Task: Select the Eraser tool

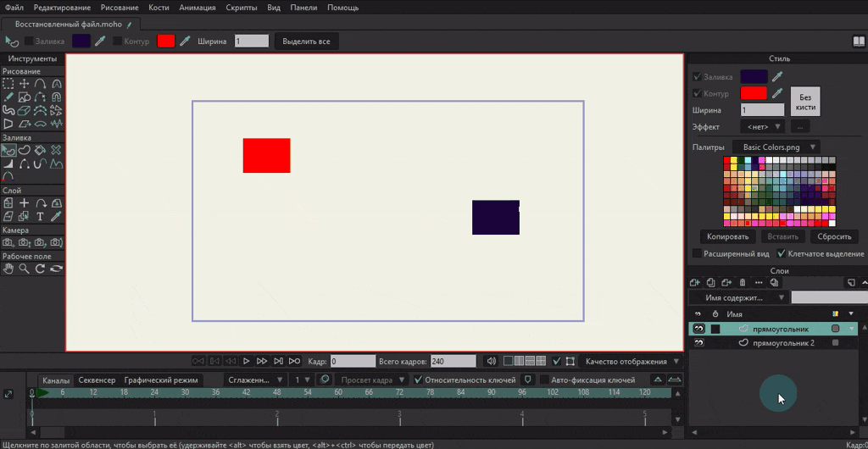Action: (24, 110)
